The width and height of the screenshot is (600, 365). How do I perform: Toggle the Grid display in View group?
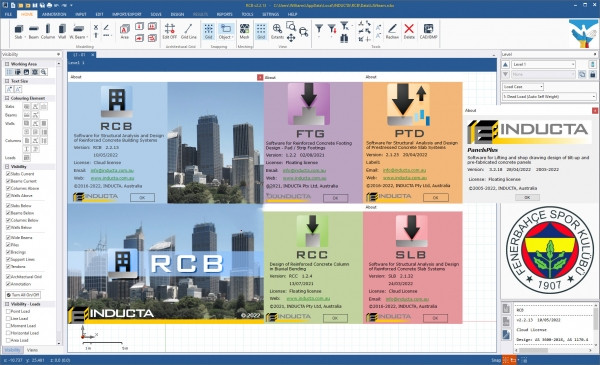(x=261, y=31)
